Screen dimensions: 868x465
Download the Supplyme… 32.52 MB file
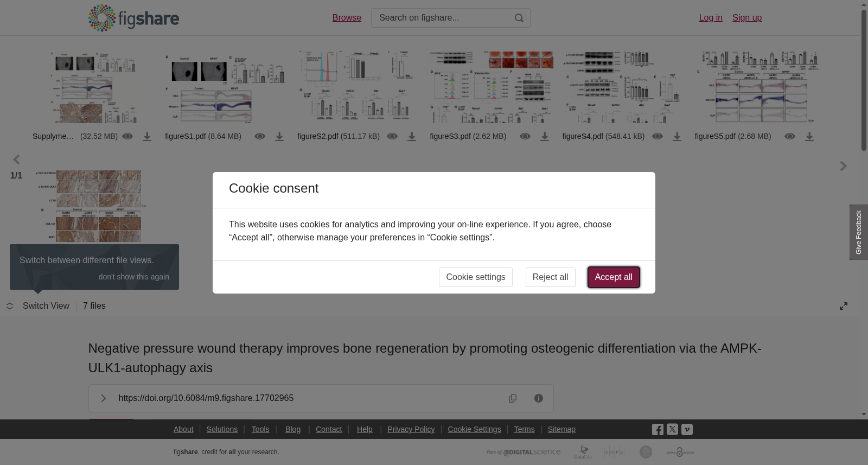pos(147,137)
